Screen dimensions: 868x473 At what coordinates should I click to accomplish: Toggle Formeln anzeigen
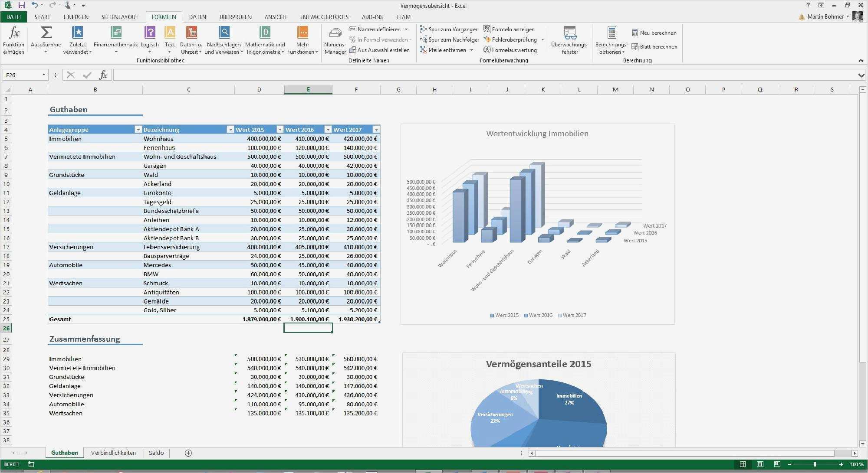tap(509, 29)
